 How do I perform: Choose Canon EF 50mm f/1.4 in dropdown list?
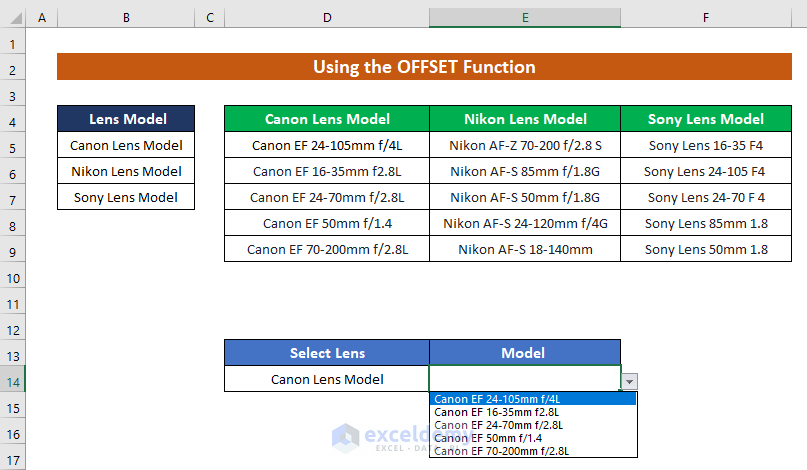(533, 438)
